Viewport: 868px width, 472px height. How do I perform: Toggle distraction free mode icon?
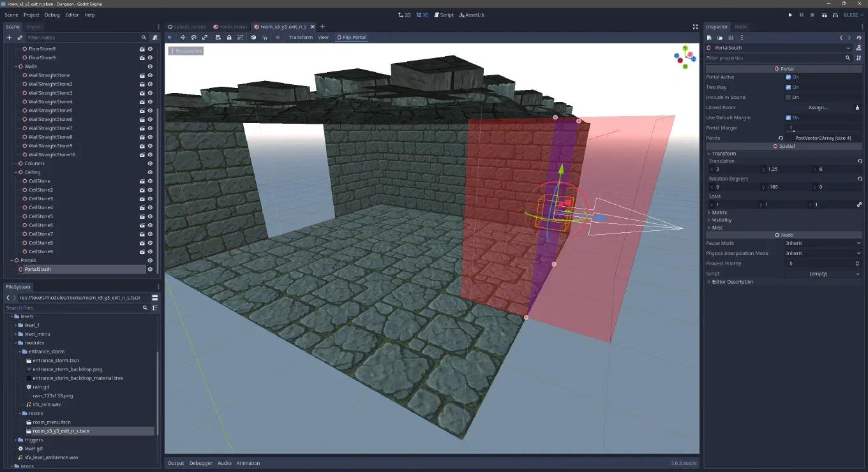tap(695, 27)
